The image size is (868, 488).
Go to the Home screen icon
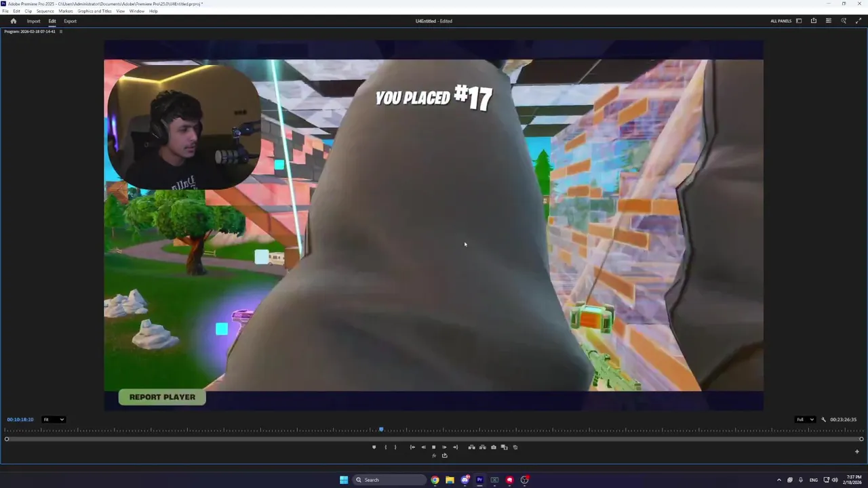(13, 21)
